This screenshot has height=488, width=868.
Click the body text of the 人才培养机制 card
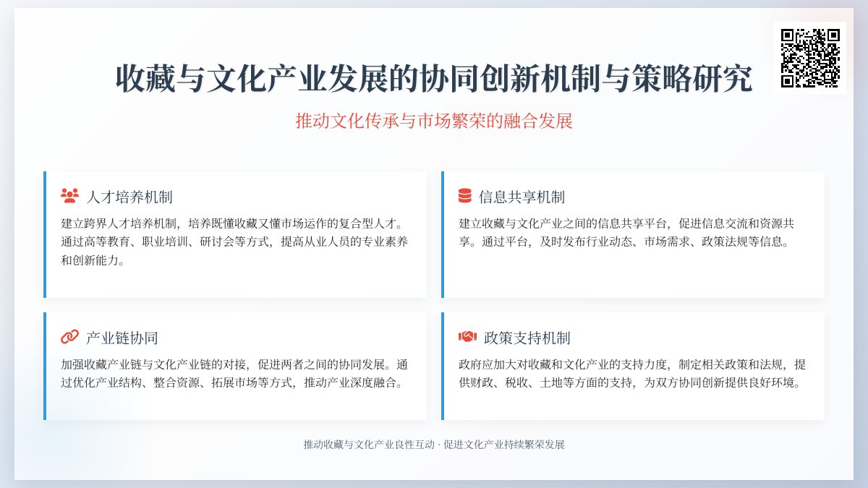(x=231, y=237)
